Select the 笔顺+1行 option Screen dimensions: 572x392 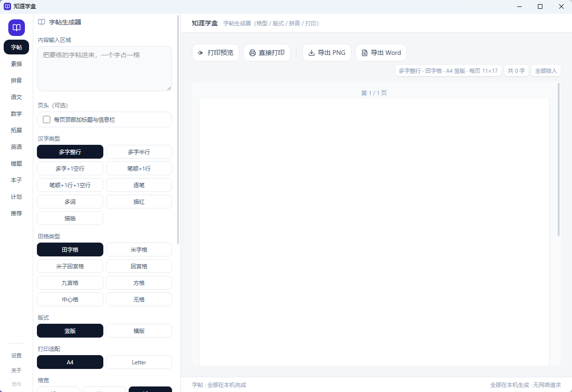click(139, 168)
